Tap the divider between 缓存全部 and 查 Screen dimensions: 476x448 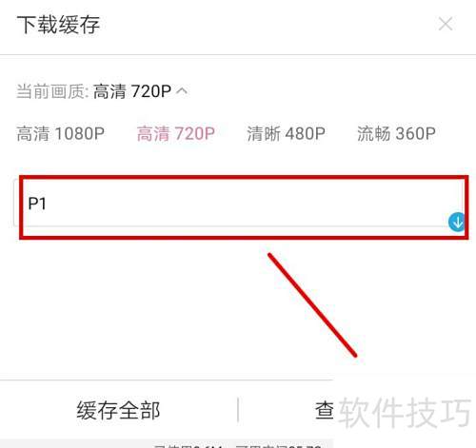point(238,410)
